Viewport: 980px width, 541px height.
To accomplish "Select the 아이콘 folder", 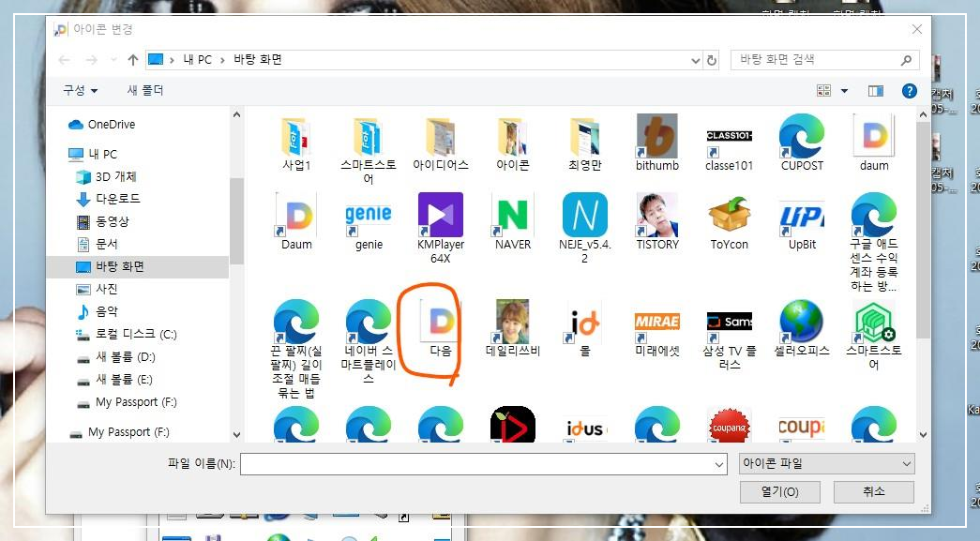I will pos(512,143).
